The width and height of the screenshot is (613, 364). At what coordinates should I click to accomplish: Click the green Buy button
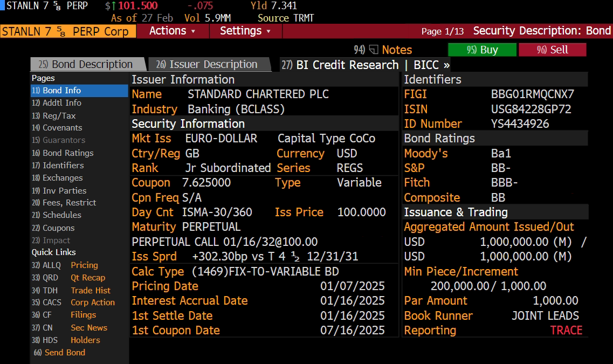pos(482,50)
